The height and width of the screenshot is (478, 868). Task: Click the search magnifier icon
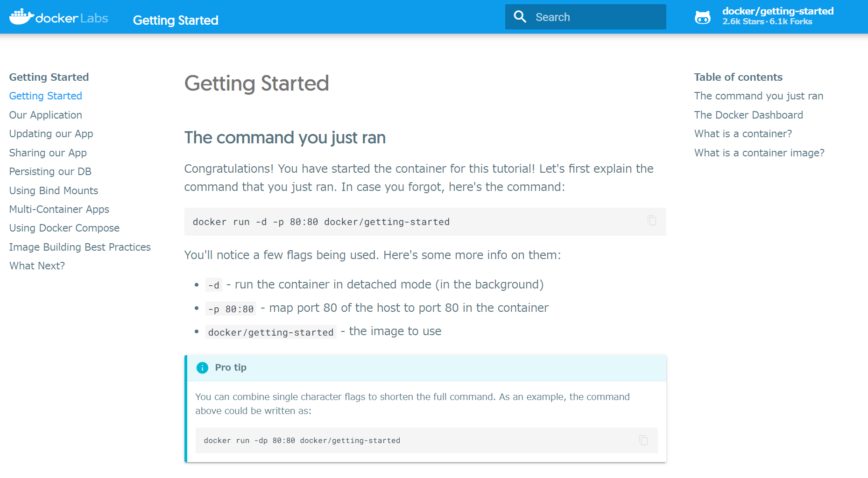tap(520, 17)
